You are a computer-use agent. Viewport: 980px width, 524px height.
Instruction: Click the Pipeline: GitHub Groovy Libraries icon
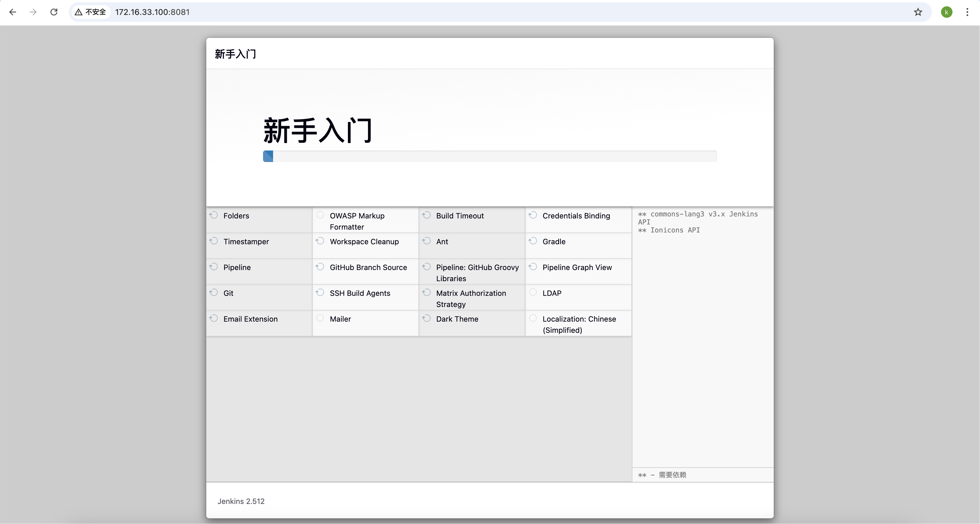pyautogui.click(x=426, y=267)
